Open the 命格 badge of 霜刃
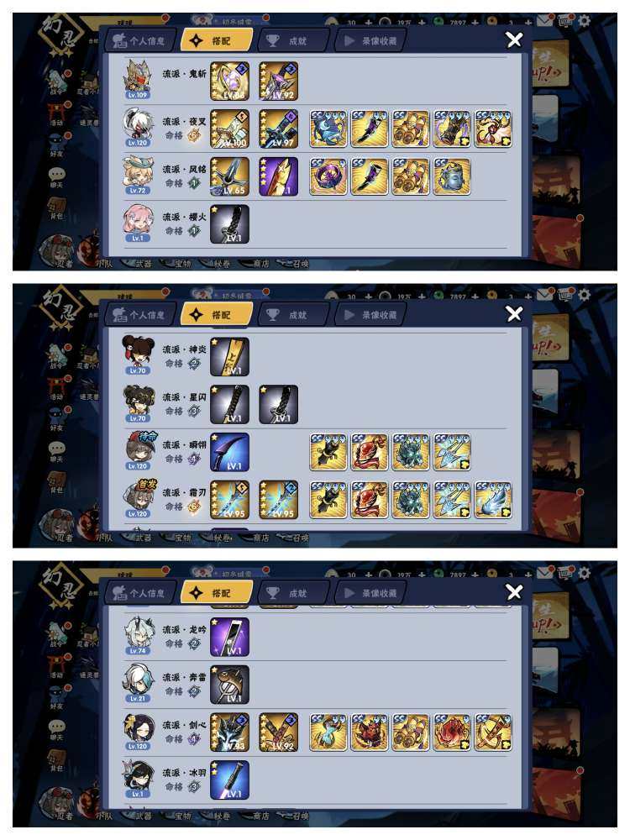 pos(194,507)
